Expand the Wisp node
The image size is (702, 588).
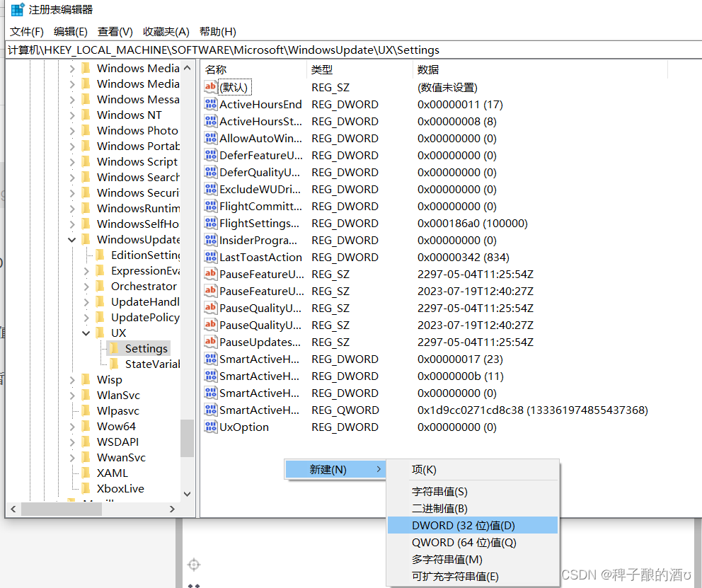tap(72, 379)
